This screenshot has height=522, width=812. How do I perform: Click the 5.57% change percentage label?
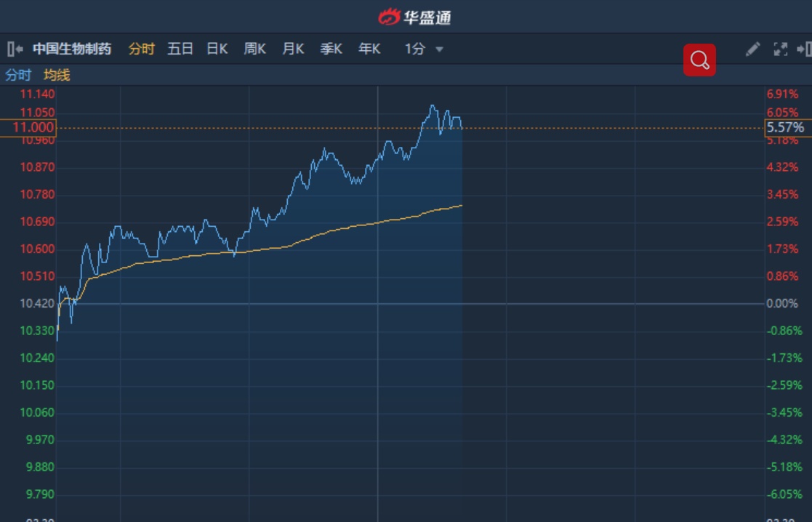point(785,128)
